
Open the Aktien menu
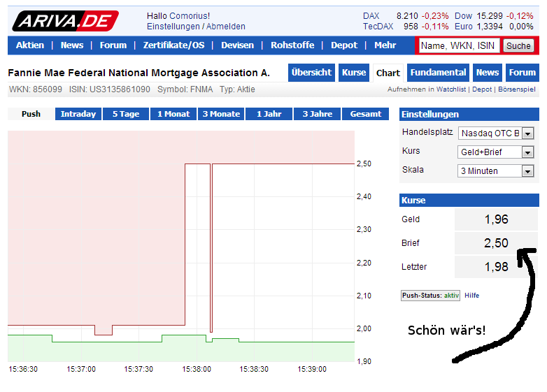pyautogui.click(x=30, y=45)
